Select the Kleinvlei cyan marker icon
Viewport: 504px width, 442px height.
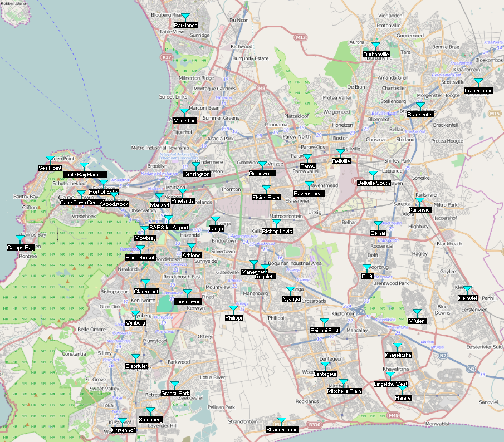(x=467, y=290)
